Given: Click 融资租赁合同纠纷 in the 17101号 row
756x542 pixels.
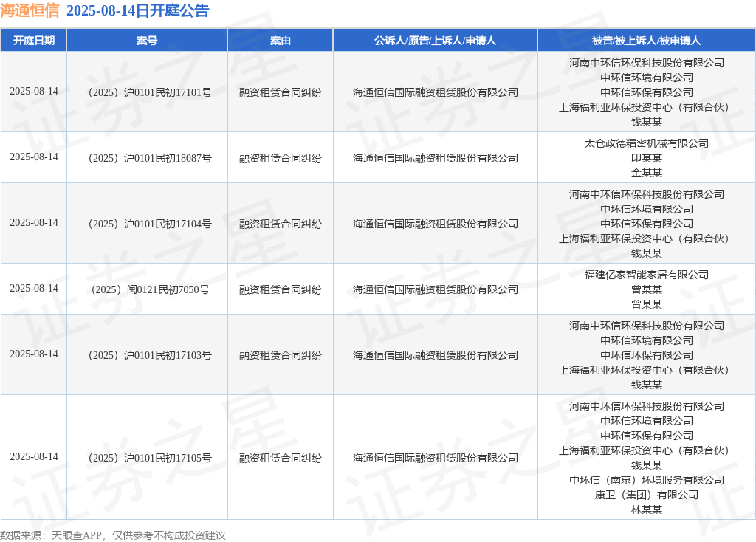Looking at the screenshot, I should 280,92.
